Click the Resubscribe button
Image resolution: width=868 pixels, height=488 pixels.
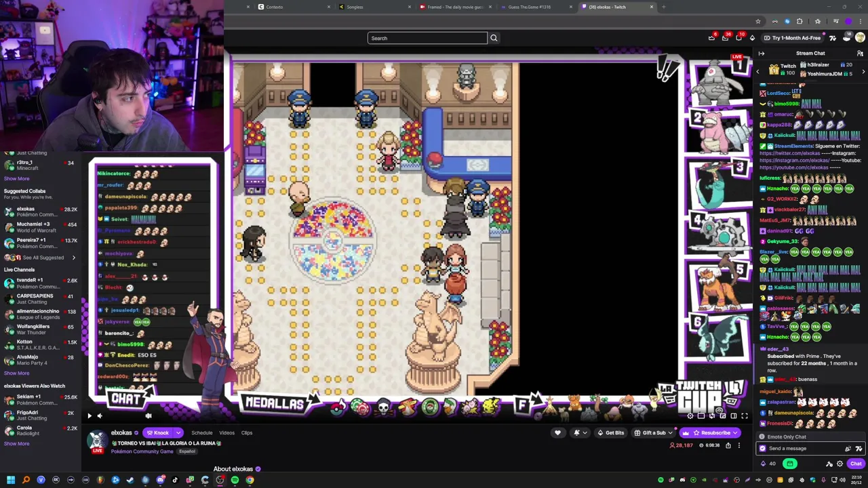[x=711, y=432]
